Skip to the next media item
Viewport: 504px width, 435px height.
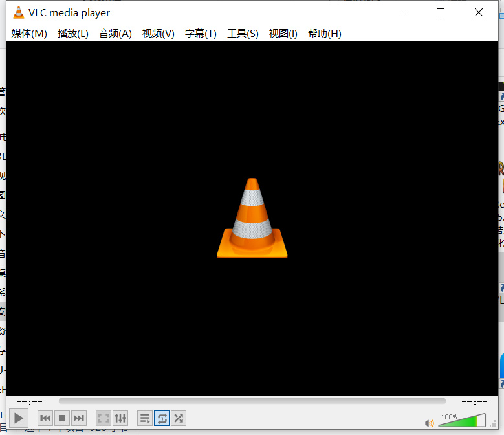pyautogui.click(x=79, y=418)
